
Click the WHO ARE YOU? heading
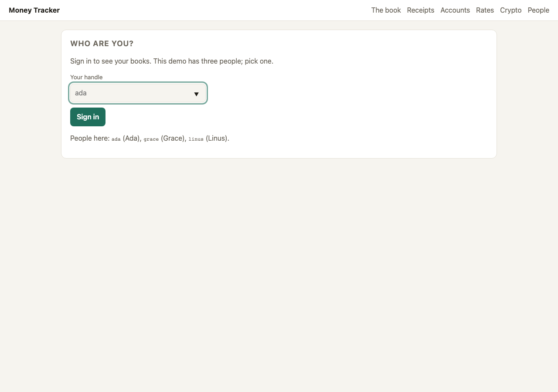tap(102, 44)
